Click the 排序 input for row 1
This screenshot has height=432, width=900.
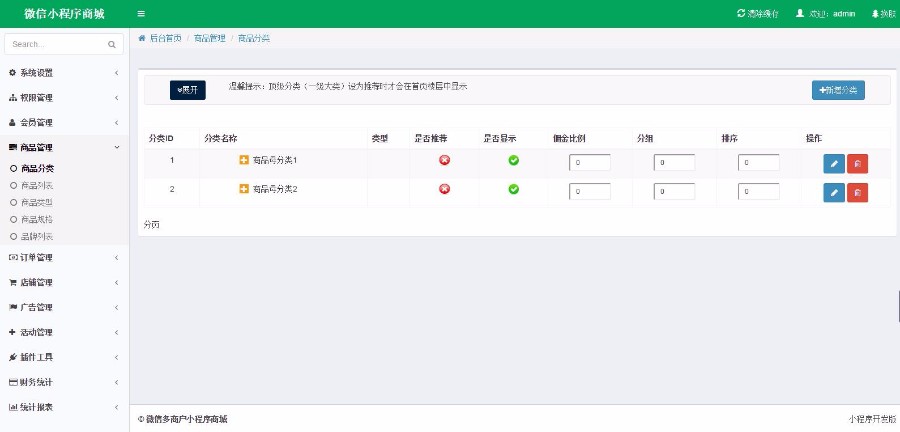tap(758, 162)
